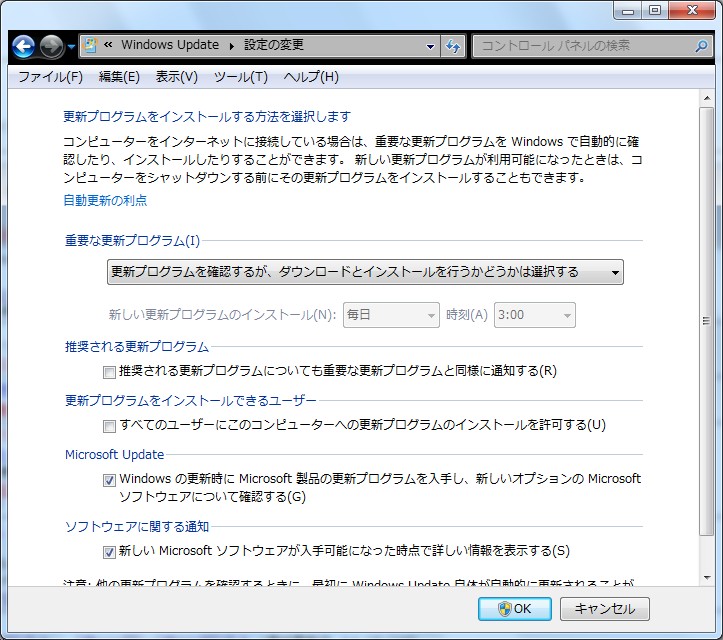
Task: Enable 推奨される更新プログラム notification checkbox (R)
Action: click(109, 372)
